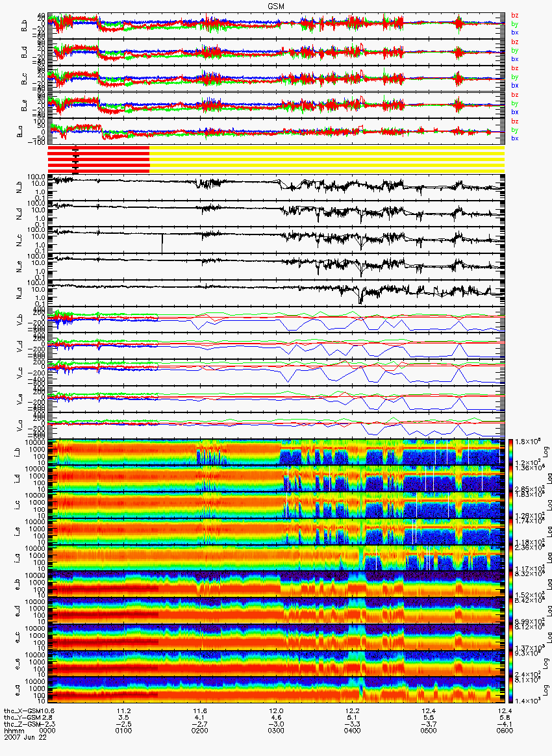Click the B_a panel axis label
552x756 pixels.
[19, 132]
